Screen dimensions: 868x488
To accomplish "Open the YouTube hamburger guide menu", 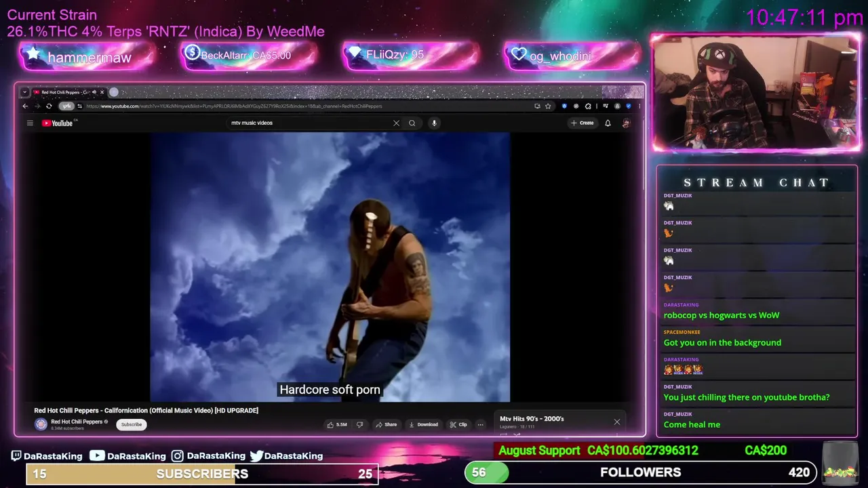I will 30,123.
